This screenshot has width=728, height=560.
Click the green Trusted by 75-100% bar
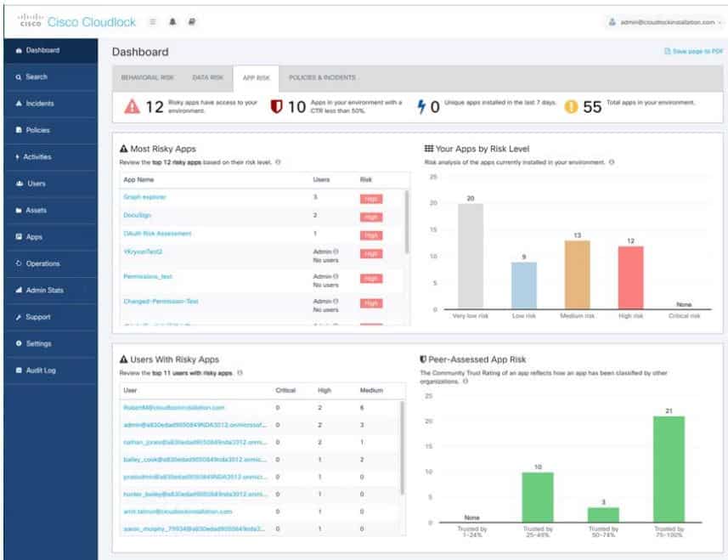pos(669,469)
